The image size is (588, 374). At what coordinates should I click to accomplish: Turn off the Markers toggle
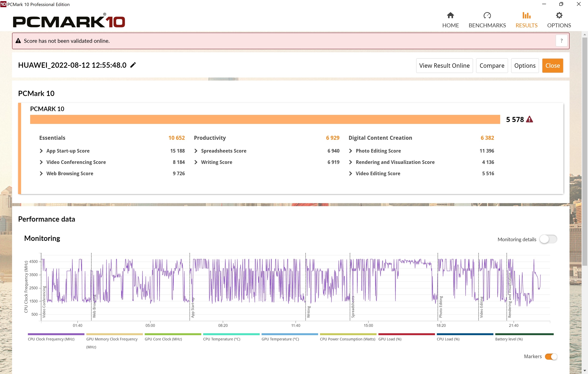click(x=551, y=356)
